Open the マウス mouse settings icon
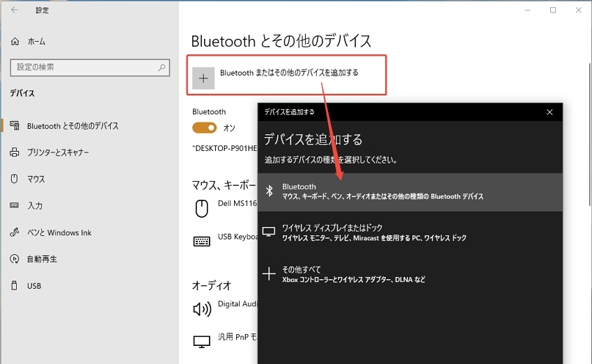The image size is (592, 364). tap(15, 178)
